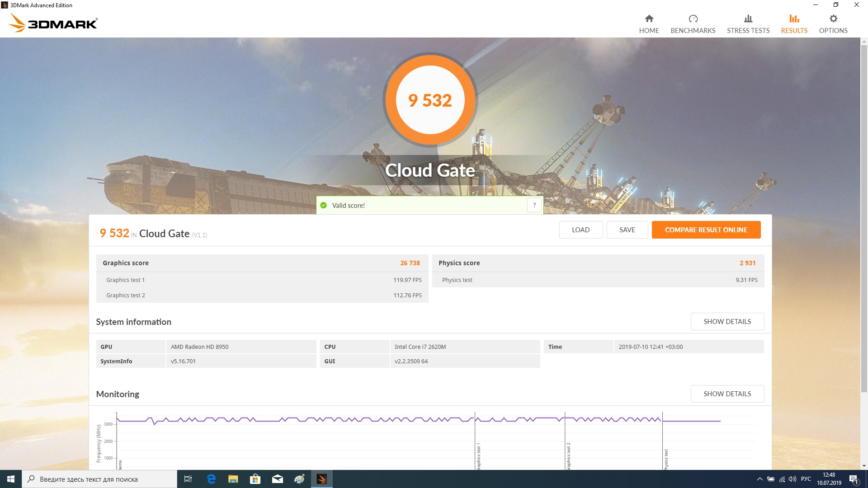Click the 9 532 score circle
Screen dimensions: 868x488
[x=430, y=100]
